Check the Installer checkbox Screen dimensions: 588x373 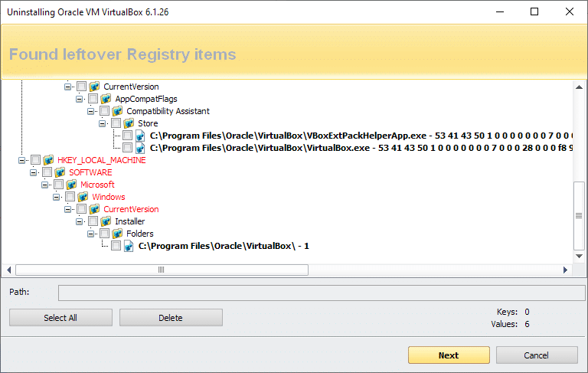(93, 221)
